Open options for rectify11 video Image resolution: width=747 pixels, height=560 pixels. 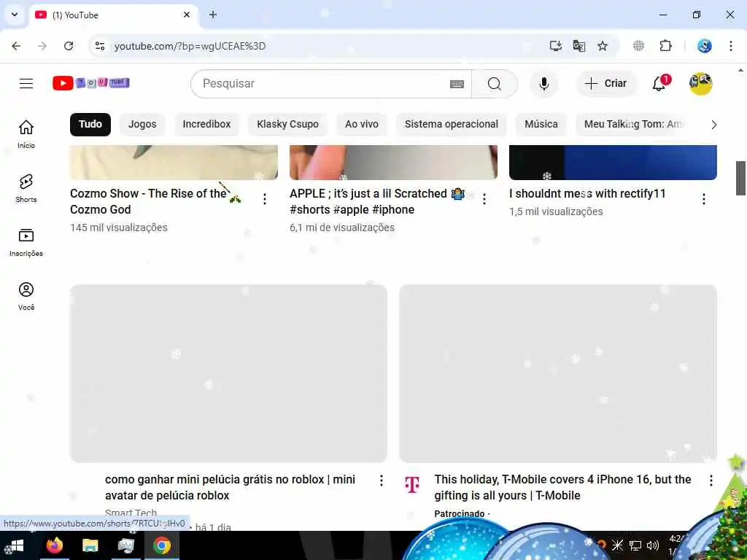pyautogui.click(x=704, y=199)
